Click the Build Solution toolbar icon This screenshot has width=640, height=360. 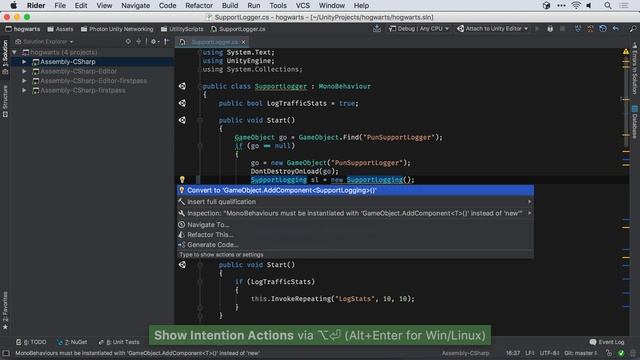(x=377, y=29)
